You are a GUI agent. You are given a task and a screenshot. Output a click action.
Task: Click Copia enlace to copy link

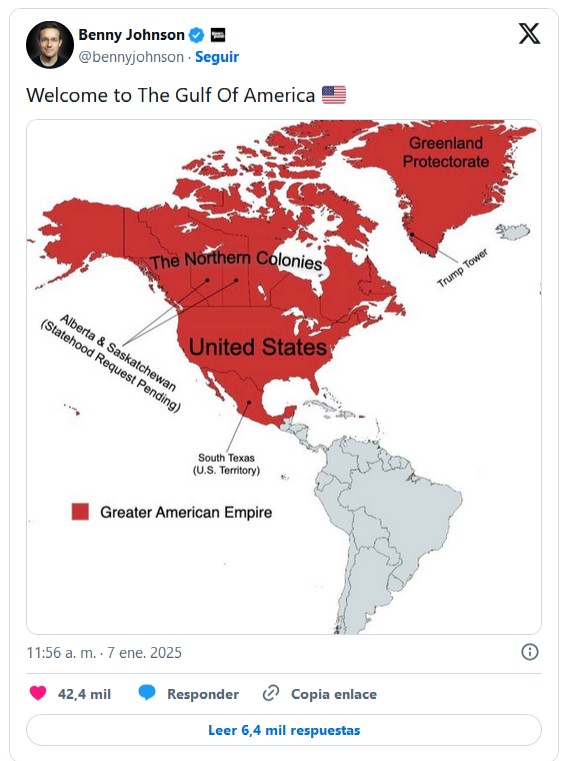pyautogui.click(x=334, y=694)
